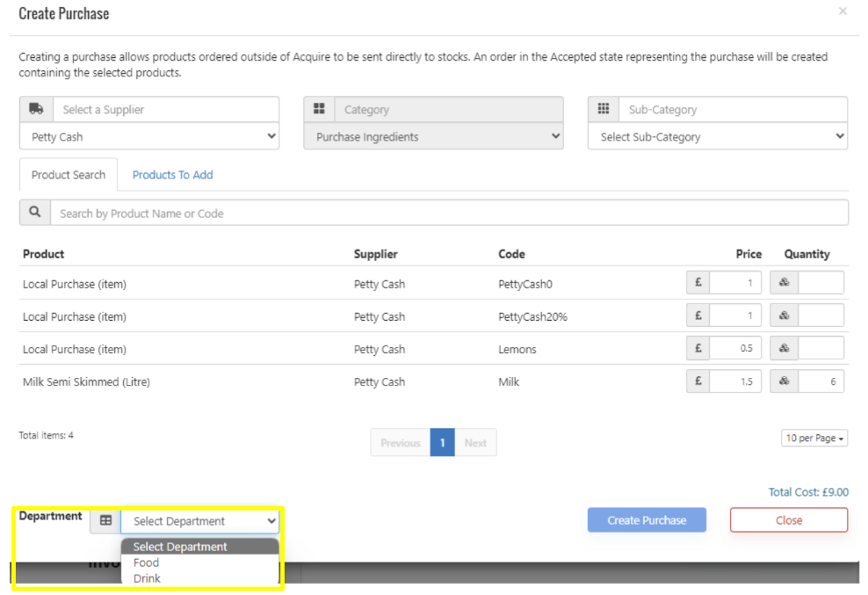The image size is (868, 595).
Task: Click quantity boxes icon for Lemons row
Action: click(784, 349)
